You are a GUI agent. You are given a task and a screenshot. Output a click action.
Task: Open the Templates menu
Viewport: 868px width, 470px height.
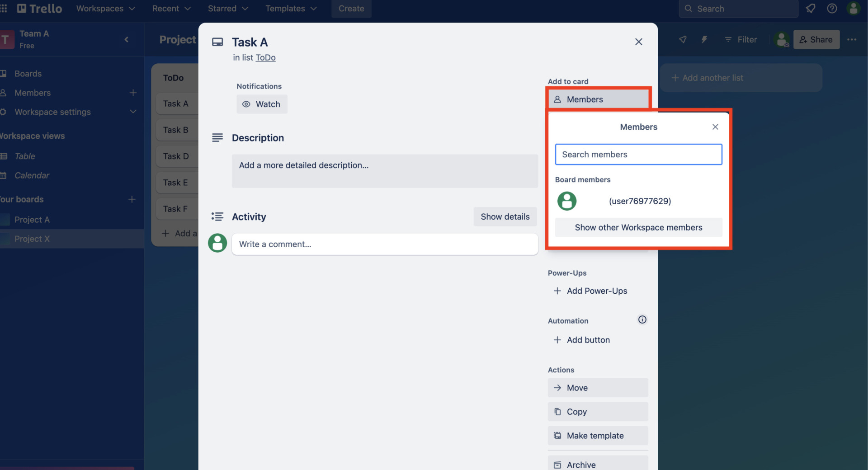click(291, 9)
